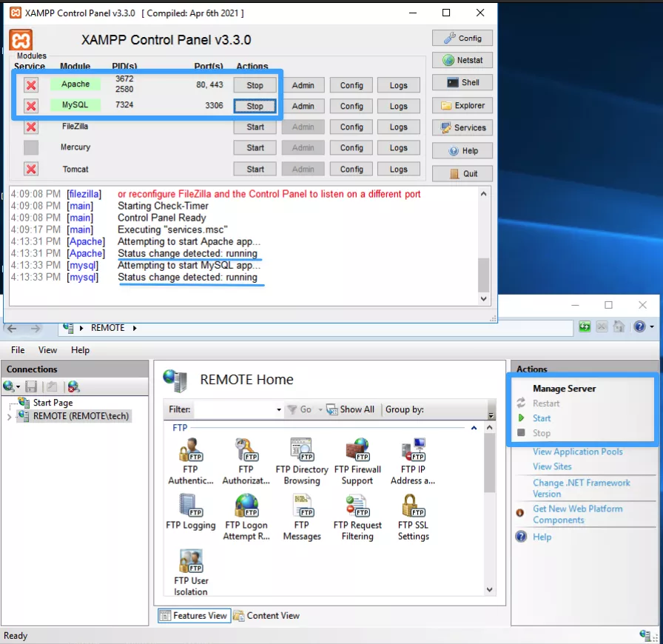Open FTP Firewall Support feature icon
Image resolution: width=663 pixels, height=644 pixels.
[357, 459]
